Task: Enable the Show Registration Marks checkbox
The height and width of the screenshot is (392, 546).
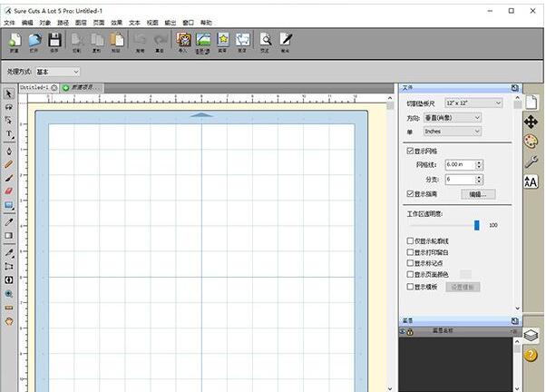Action: tap(410, 263)
